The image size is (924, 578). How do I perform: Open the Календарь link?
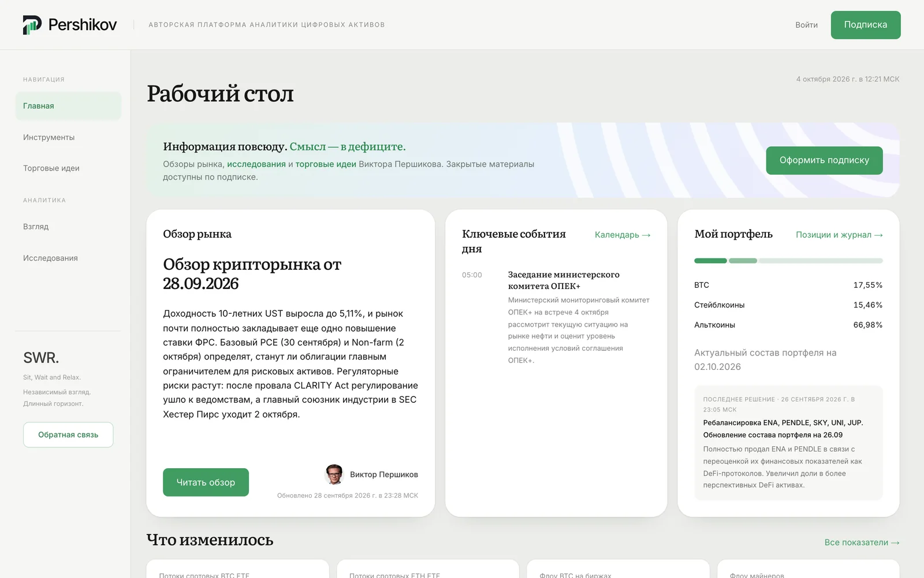623,235
